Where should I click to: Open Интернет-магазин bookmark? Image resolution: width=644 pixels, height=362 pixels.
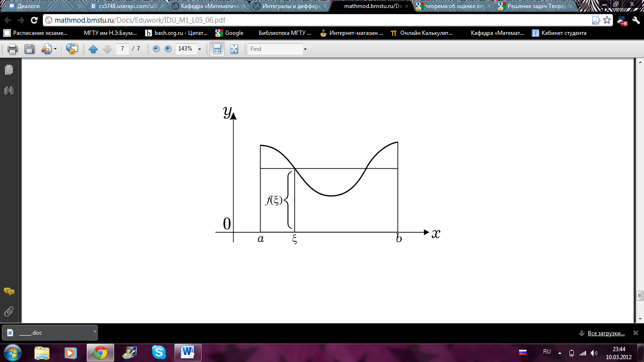click(352, 33)
